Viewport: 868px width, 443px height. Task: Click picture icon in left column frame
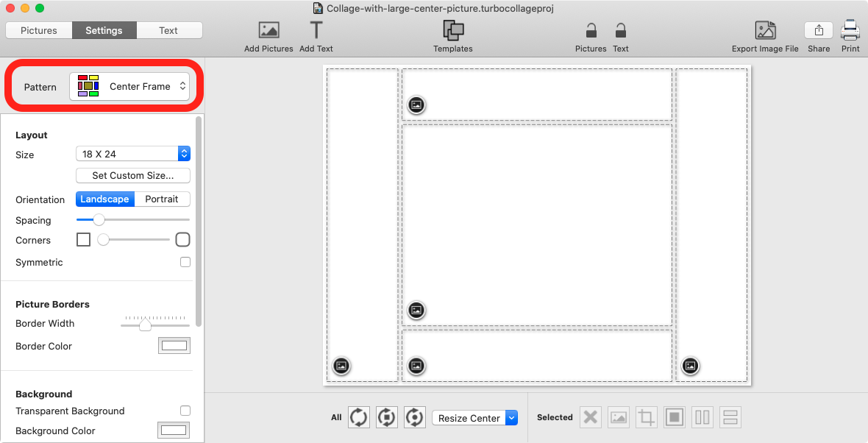341,366
